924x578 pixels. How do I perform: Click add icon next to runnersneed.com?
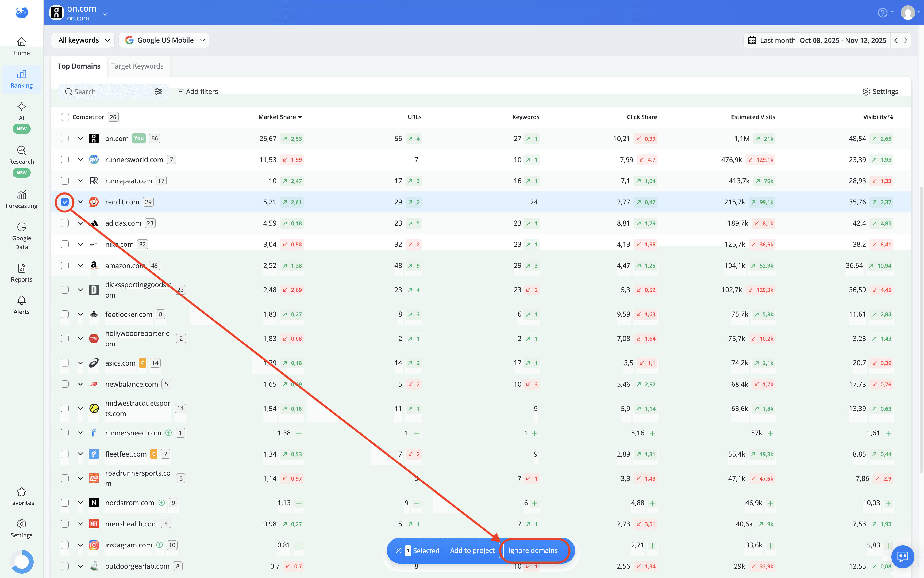[x=168, y=433]
